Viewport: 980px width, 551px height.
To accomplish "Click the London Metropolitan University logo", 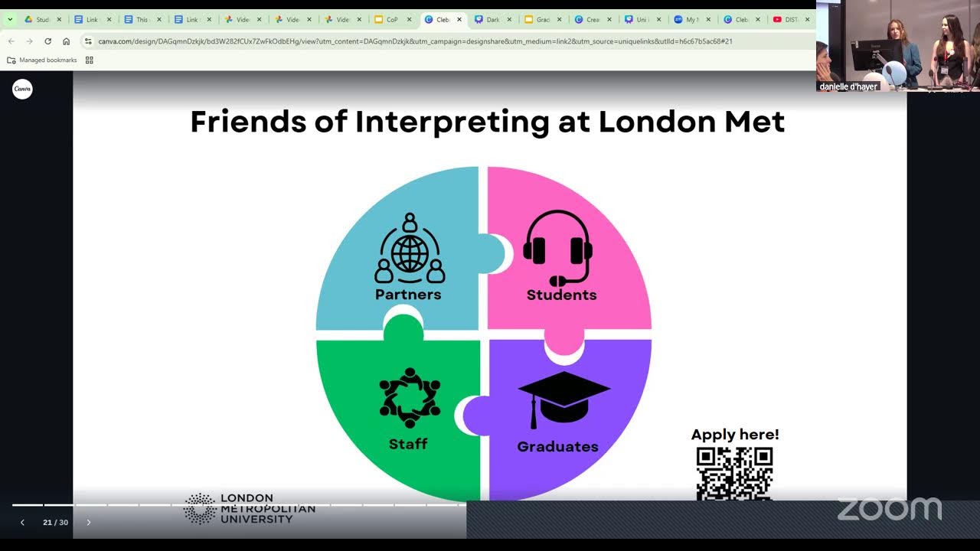I will (250, 508).
